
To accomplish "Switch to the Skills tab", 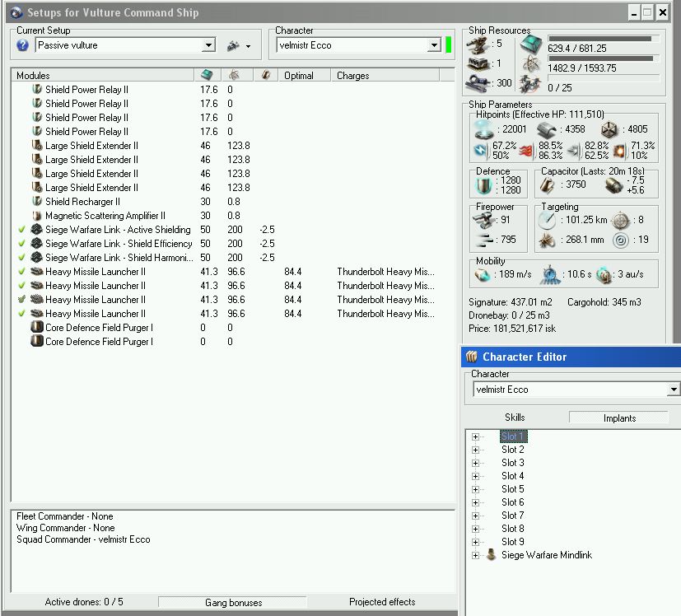I will [515, 418].
